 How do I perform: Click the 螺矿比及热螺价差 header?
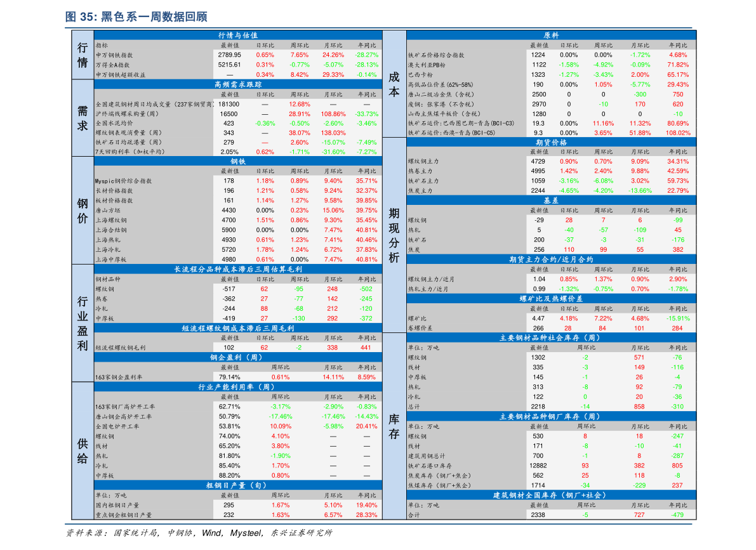tap(551, 299)
